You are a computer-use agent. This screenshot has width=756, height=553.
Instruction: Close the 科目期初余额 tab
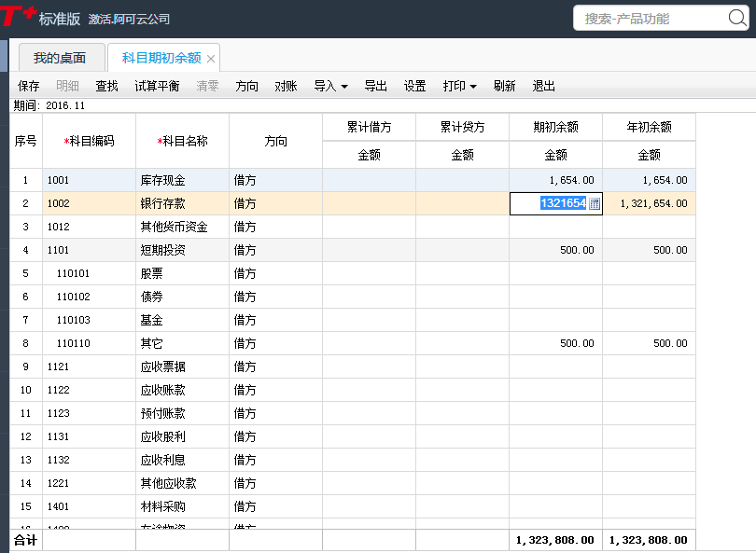pyautogui.click(x=211, y=59)
